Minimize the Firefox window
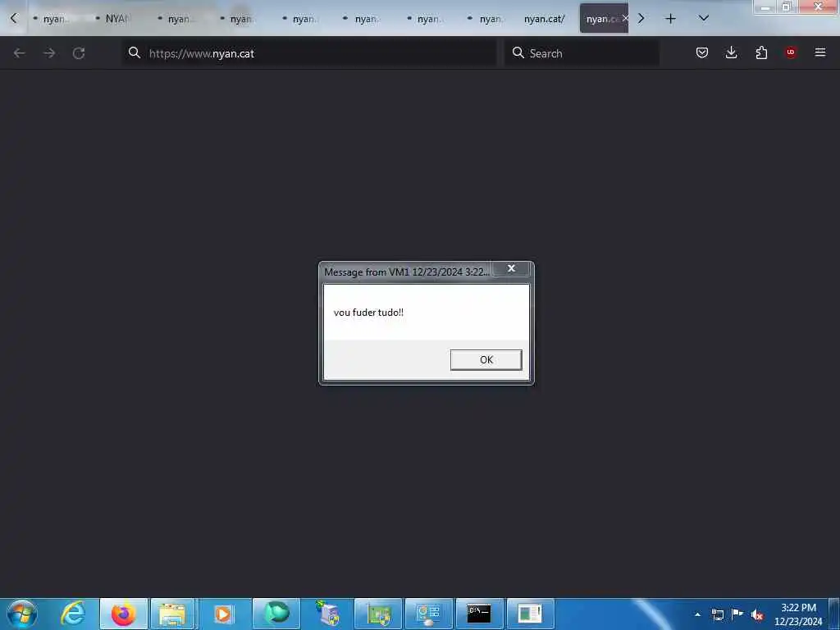 [x=765, y=7]
